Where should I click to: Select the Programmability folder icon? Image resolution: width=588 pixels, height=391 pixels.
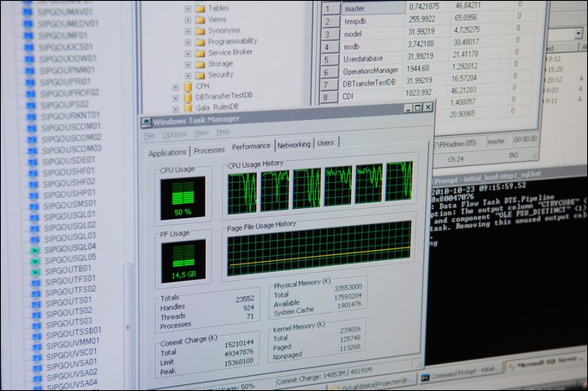click(x=200, y=41)
